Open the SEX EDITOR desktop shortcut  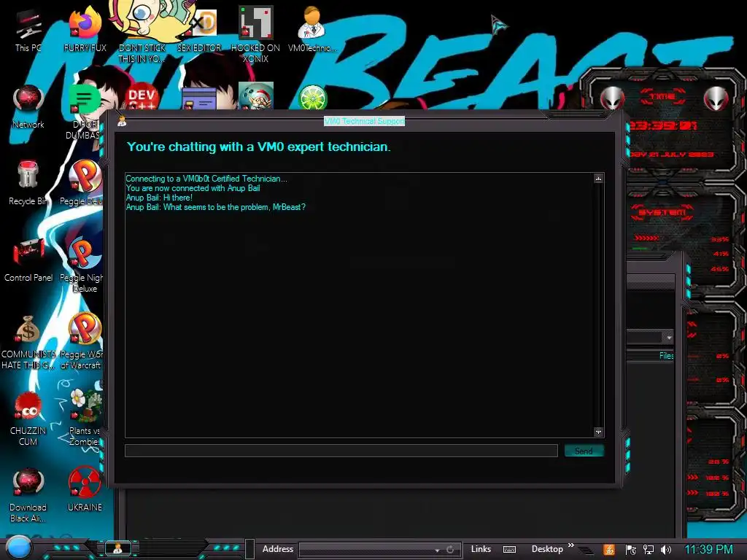(199, 29)
